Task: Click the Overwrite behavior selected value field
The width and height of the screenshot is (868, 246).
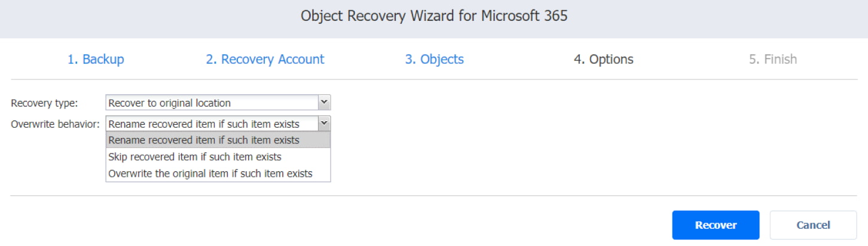Action: click(x=212, y=124)
